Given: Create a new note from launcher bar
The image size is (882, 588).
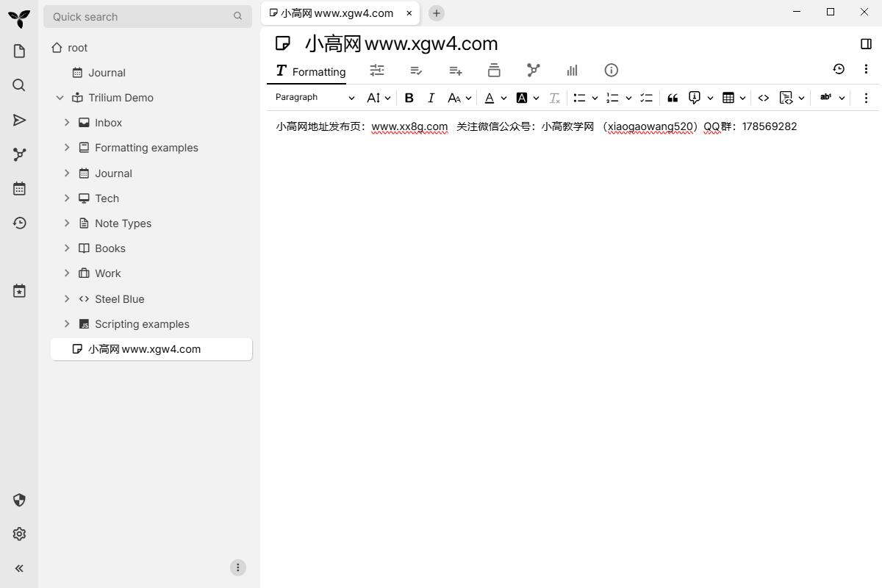Looking at the screenshot, I should click(19, 51).
